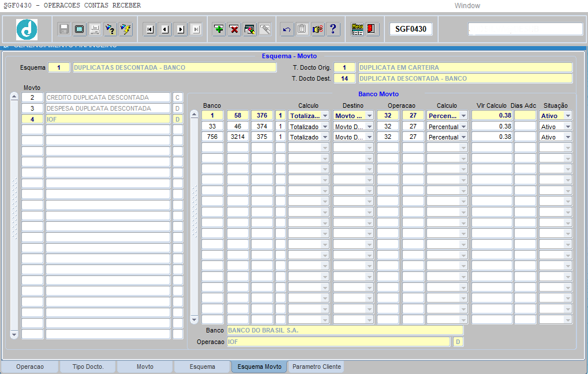Click the 375 cell
The height and width of the screenshot is (374, 588).
[x=262, y=137]
